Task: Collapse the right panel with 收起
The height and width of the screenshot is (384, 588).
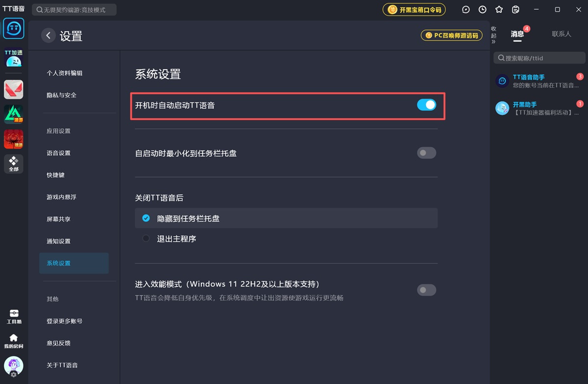Action: (x=494, y=35)
